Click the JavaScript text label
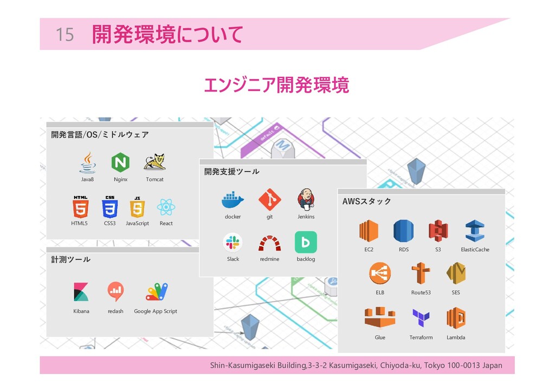Viewport: 555px width, 392px height. click(137, 224)
